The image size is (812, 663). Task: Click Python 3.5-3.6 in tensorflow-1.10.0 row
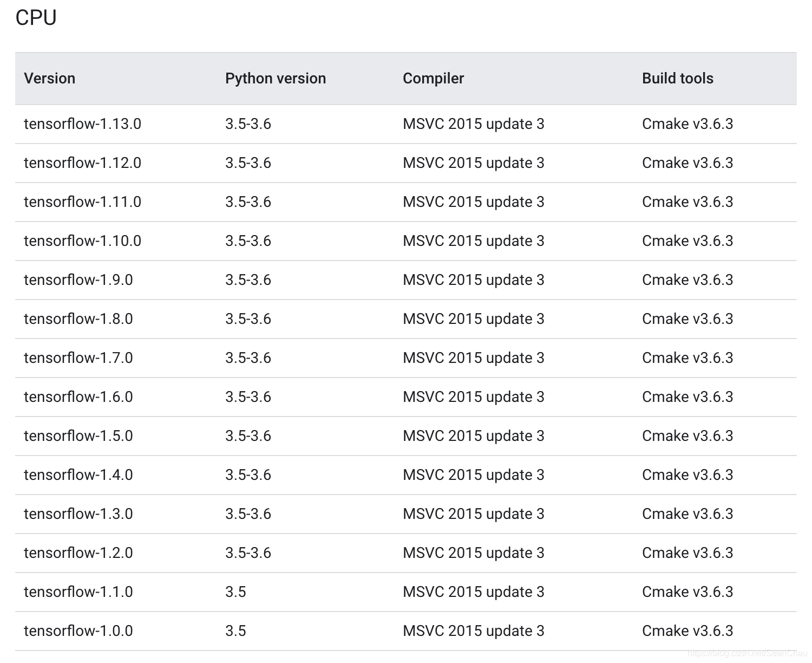click(248, 241)
